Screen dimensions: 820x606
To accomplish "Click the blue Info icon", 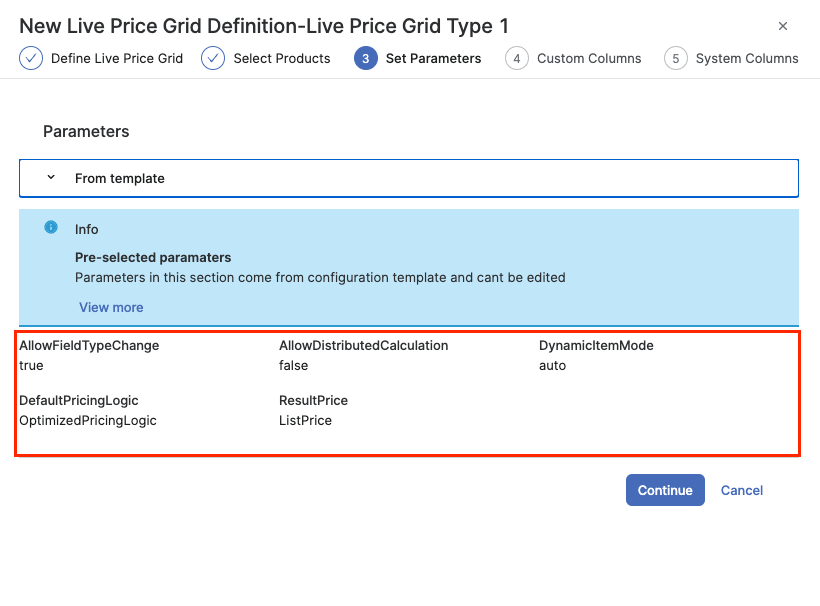I will (x=51, y=228).
